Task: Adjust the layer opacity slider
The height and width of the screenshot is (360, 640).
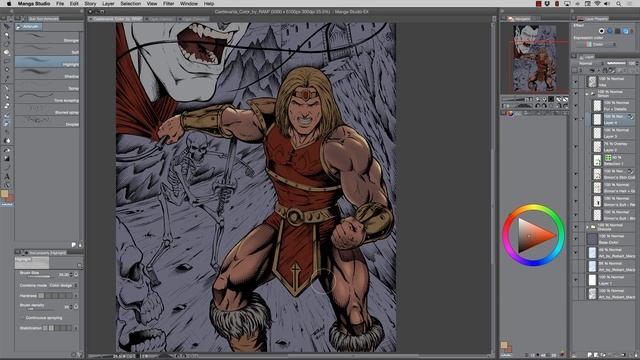Action: (x=616, y=63)
